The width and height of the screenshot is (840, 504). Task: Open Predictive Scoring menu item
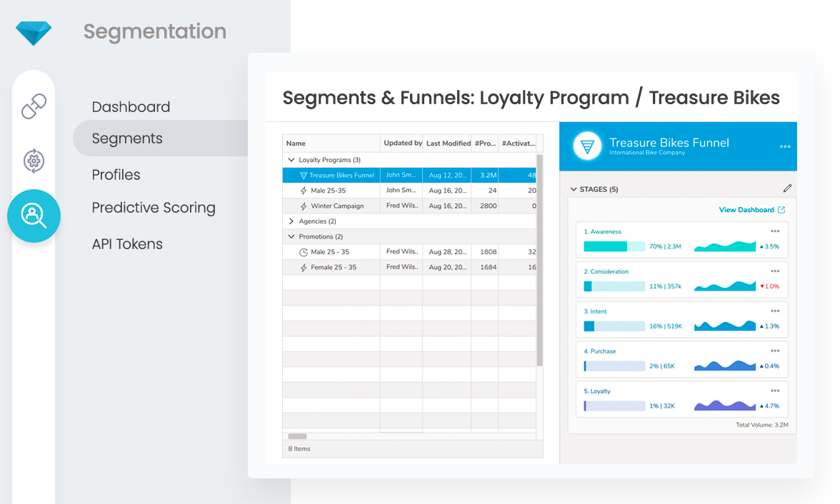click(154, 208)
